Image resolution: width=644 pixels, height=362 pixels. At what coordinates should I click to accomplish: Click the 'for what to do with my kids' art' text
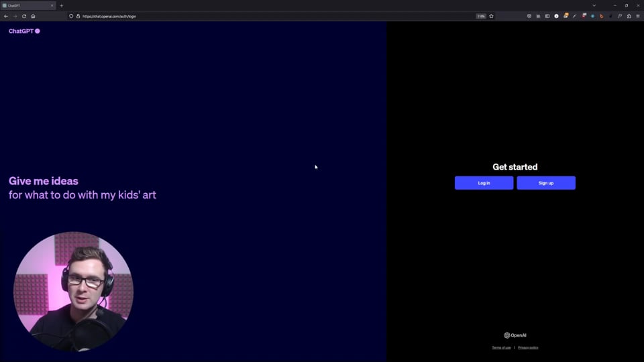[x=83, y=195]
